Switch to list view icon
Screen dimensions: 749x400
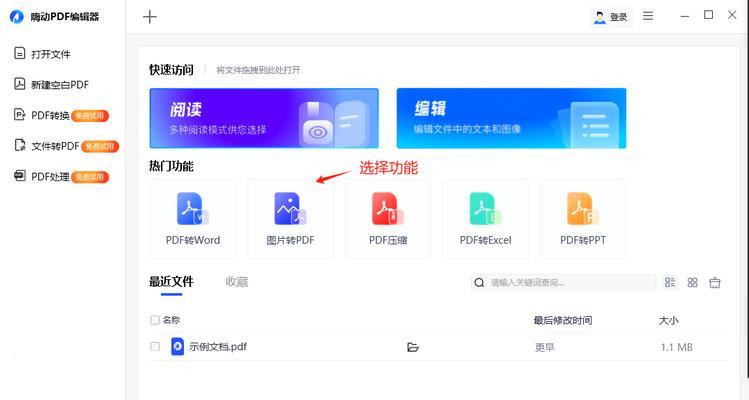click(670, 282)
